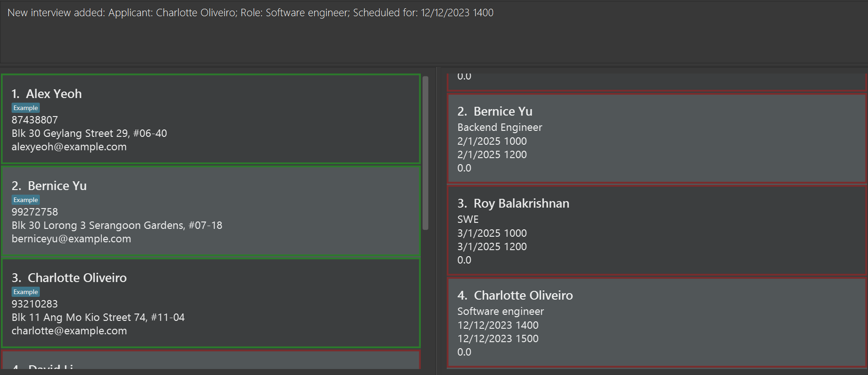Click the 0.0 rating in Roy Balakrishnan interview
The image size is (868, 375).
(x=464, y=260)
